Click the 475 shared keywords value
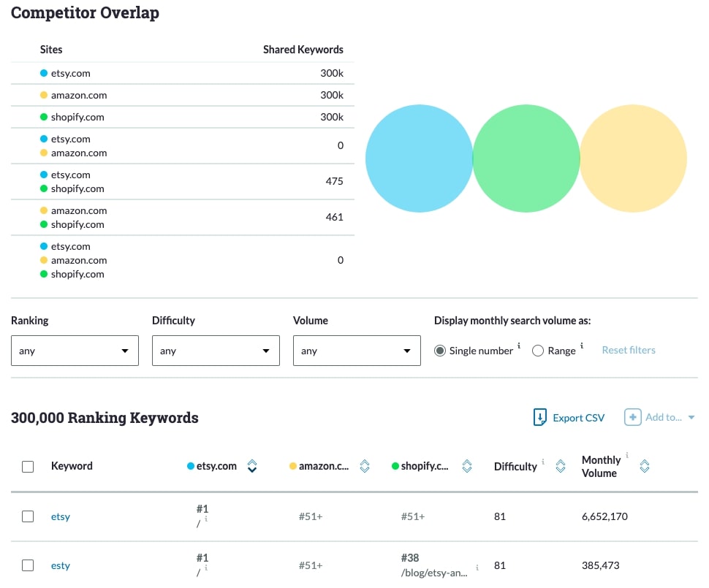 click(334, 181)
